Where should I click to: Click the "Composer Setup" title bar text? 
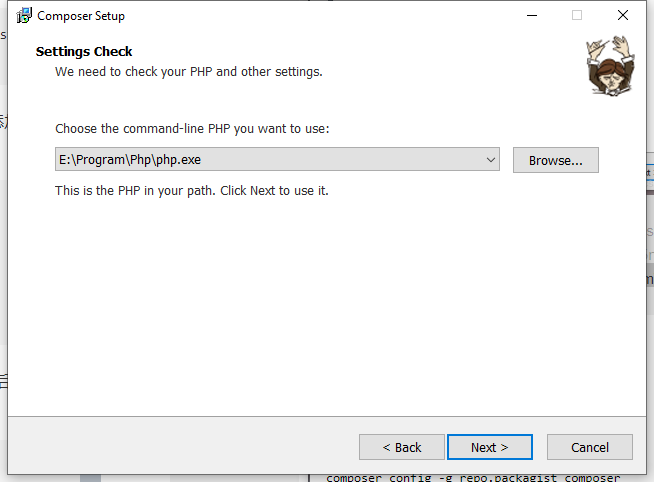(x=81, y=16)
